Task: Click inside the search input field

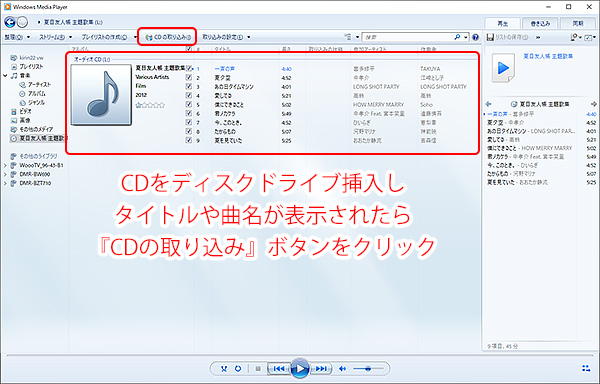Action: [x=408, y=37]
